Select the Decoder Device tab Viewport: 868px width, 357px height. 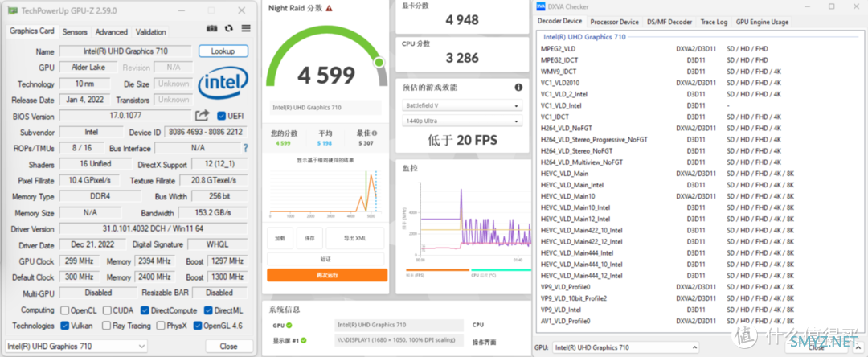tap(560, 21)
